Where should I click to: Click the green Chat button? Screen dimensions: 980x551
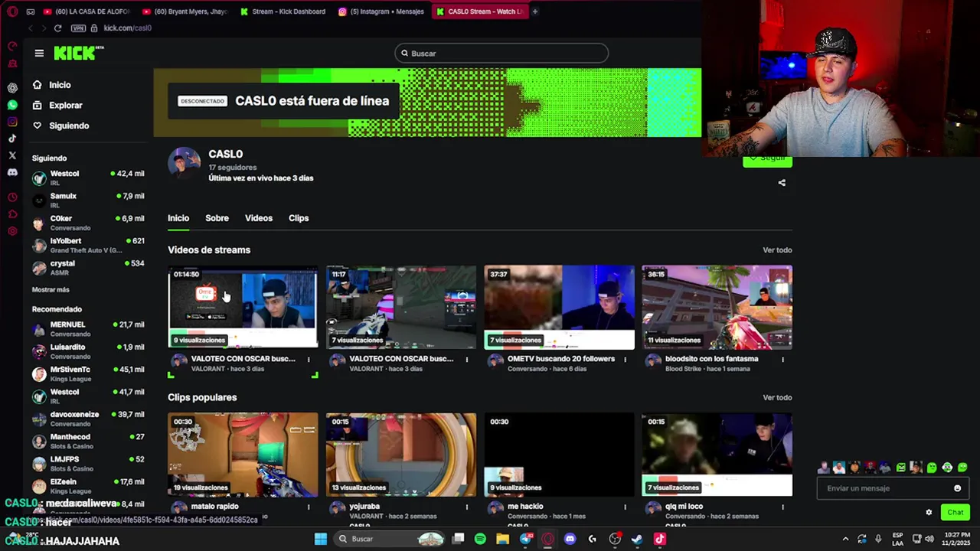point(955,513)
